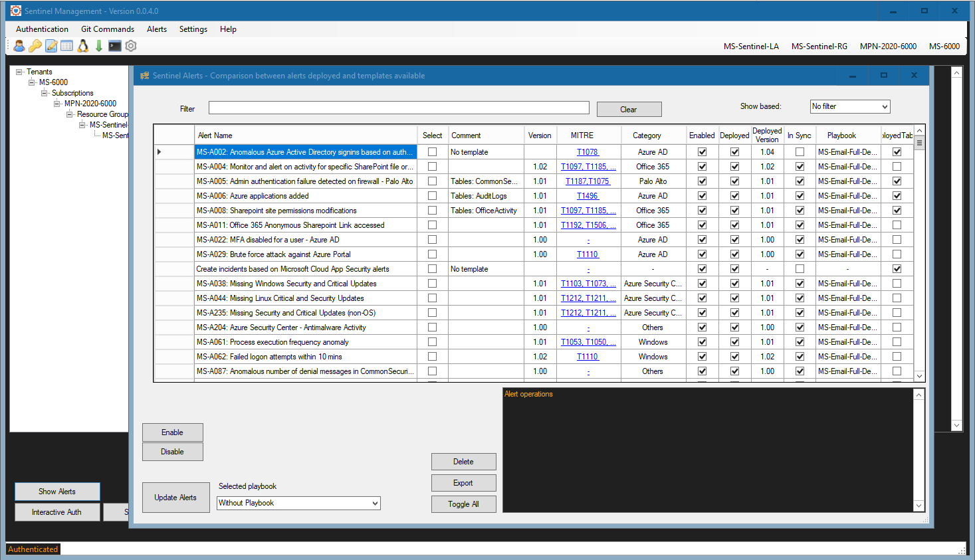Click the Interactive Auth button
975x560 pixels.
pyautogui.click(x=57, y=512)
